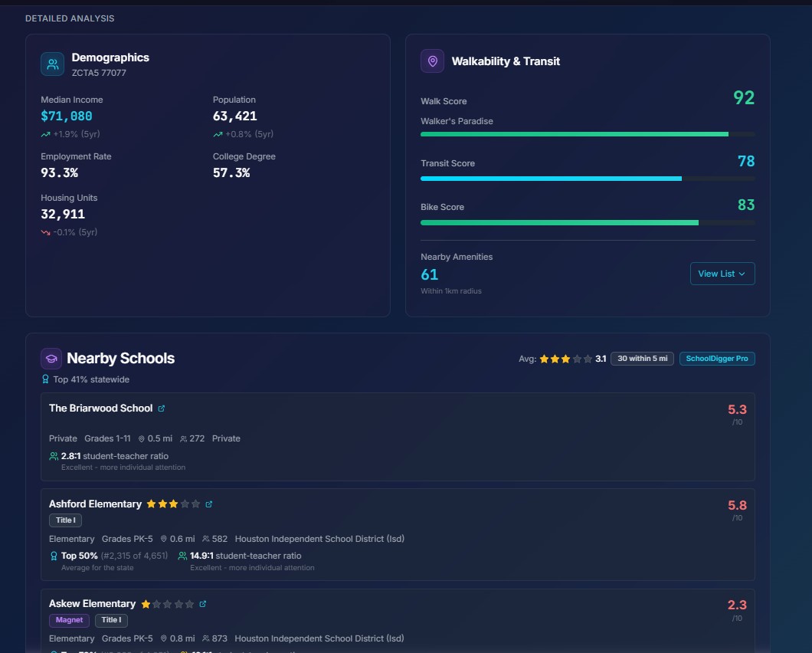Image resolution: width=812 pixels, height=653 pixels.
Task: Click the third star in Ashford Elementary's rating
Action: click(x=175, y=504)
